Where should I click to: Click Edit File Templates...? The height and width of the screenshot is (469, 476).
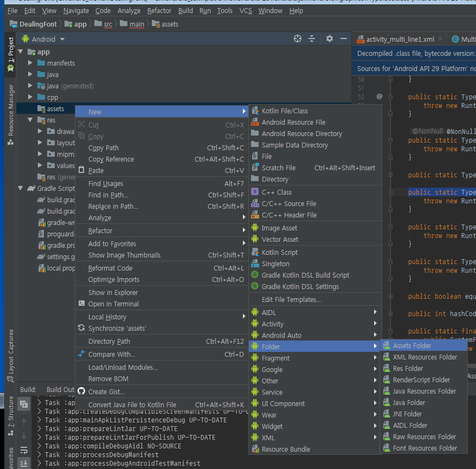pyautogui.click(x=315, y=300)
